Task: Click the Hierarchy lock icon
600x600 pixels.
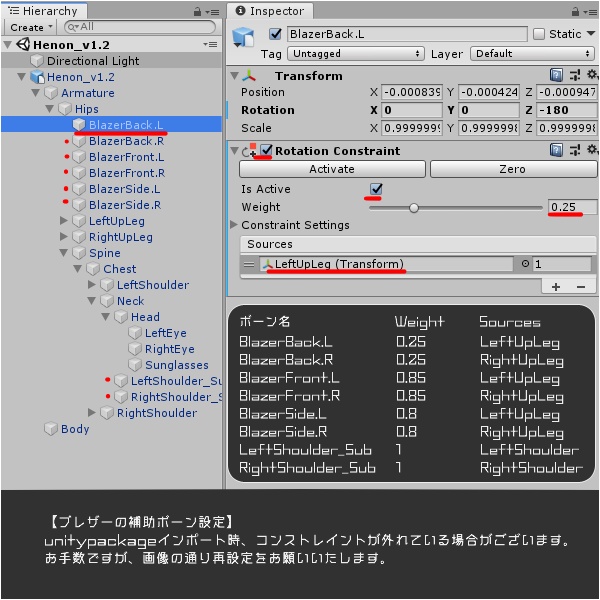Action: pyautogui.click(x=197, y=11)
